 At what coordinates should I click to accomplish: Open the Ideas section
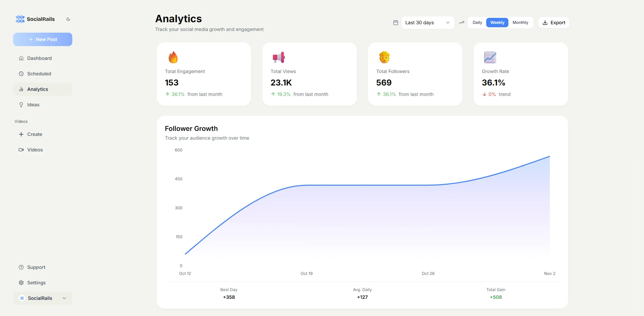[33, 104]
